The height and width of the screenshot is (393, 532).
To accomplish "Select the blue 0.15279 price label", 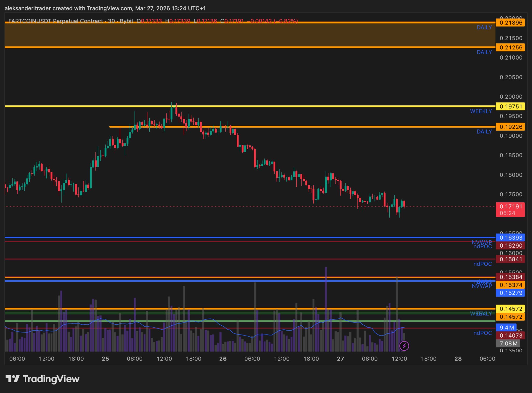I will (x=510, y=293).
